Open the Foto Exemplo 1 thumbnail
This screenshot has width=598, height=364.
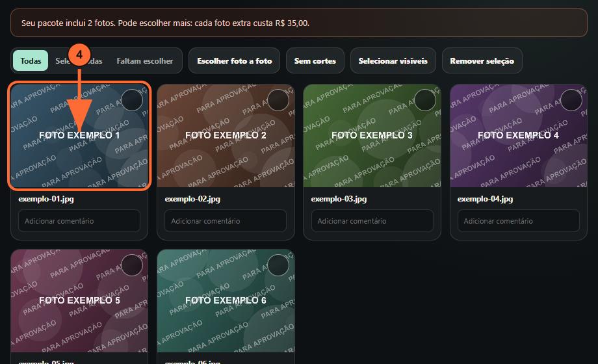[x=79, y=135]
